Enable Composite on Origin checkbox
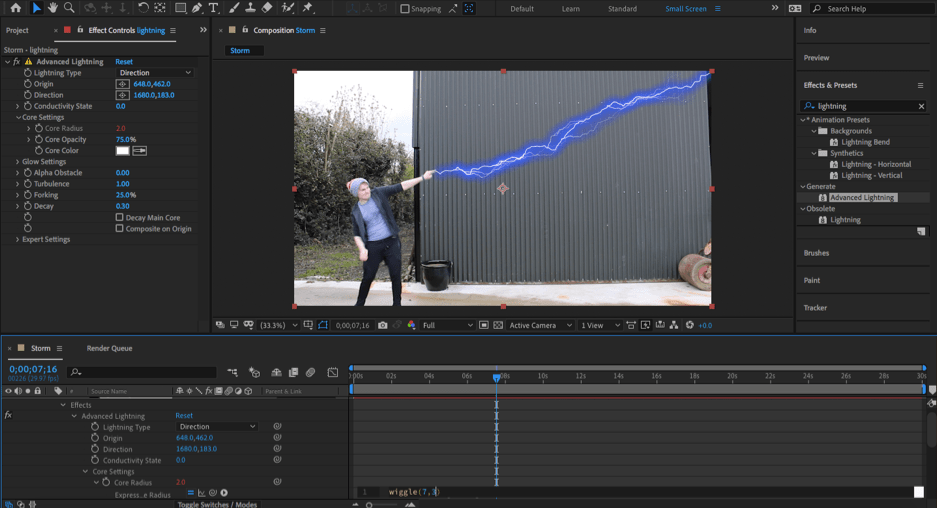Image resolution: width=937 pixels, height=508 pixels. pyautogui.click(x=120, y=228)
